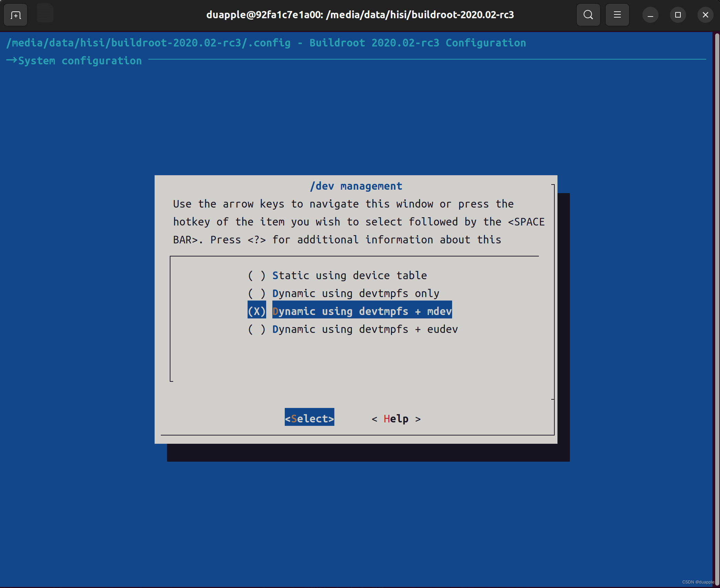The width and height of the screenshot is (720, 588).
Task: Click the 'System configuration' breadcrumb
Action: 80,60
